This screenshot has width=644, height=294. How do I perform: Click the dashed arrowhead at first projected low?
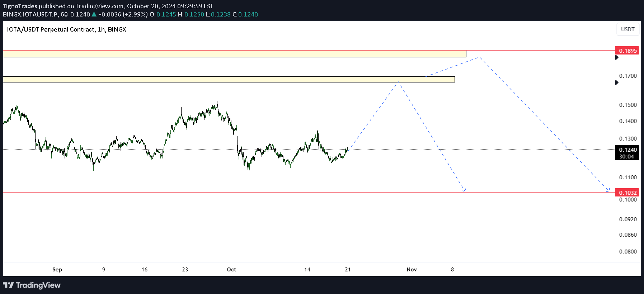pyautogui.click(x=464, y=190)
